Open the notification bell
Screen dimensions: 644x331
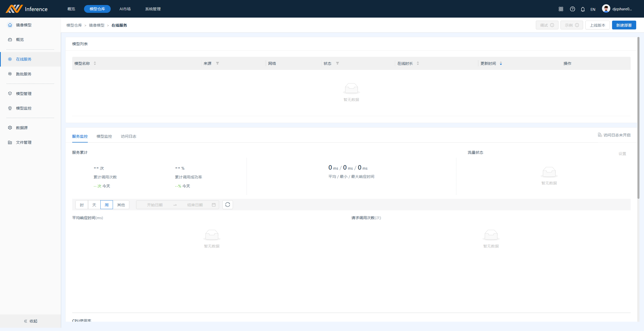pyautogui.click(x=583, y=9)
